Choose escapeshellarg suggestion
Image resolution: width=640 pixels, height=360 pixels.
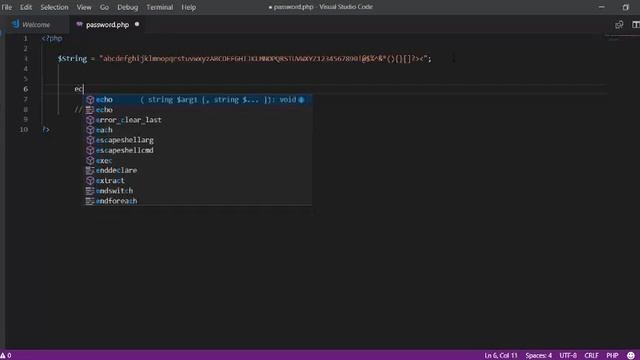pyautogui.click(x=198, y=140)
